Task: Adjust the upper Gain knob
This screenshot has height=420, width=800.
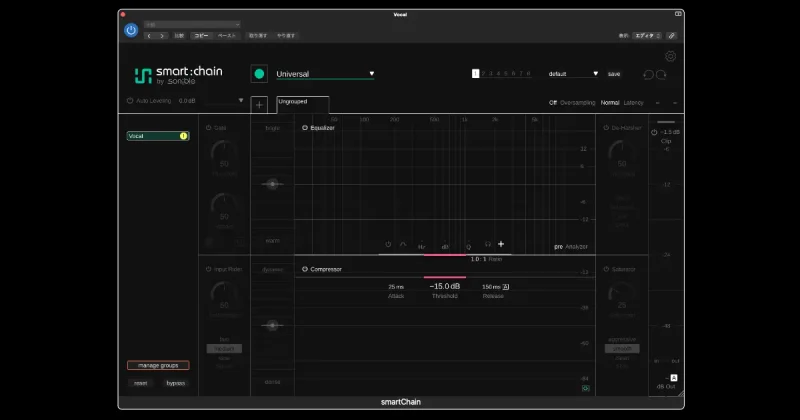Action: (x=224, y=156)
